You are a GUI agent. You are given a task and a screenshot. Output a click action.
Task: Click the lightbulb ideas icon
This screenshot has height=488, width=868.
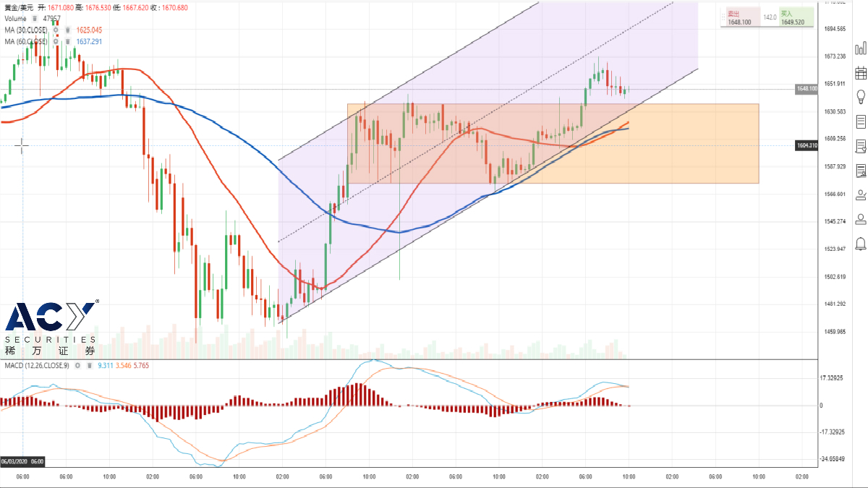[861, 96]
